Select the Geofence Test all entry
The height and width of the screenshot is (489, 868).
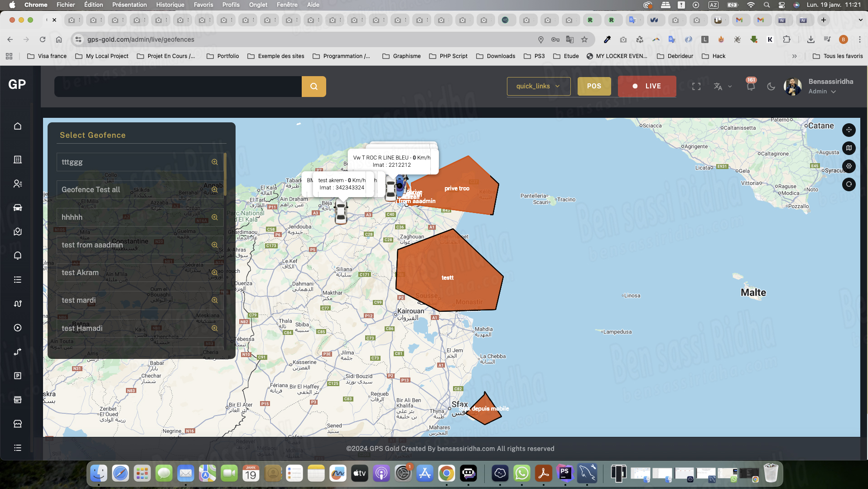pos(91,189)
